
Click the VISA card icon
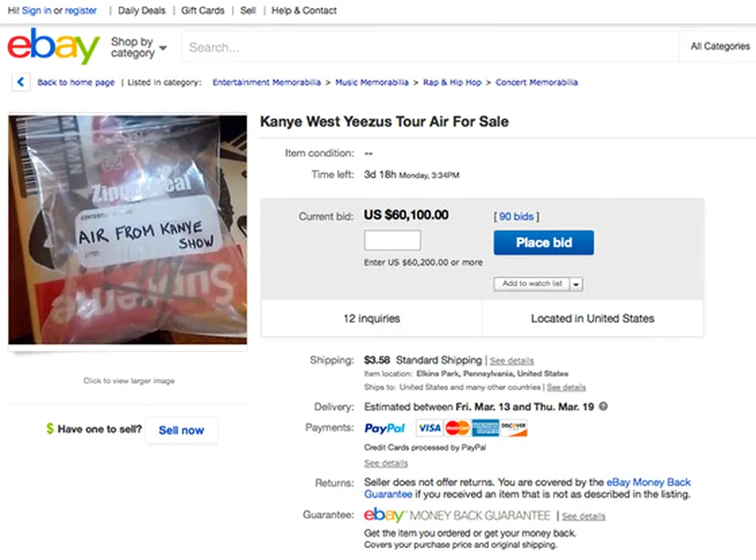[x=430, y=428]
